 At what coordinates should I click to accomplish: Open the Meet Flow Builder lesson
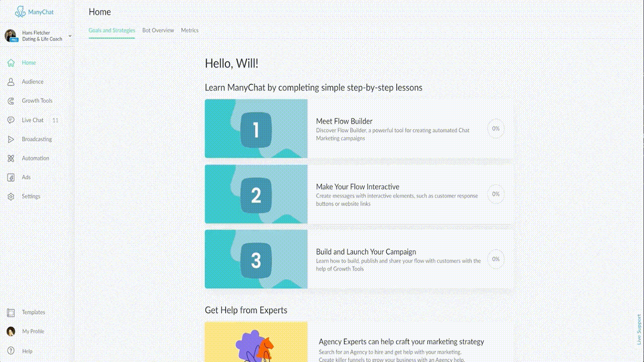[x=360, y=129]
